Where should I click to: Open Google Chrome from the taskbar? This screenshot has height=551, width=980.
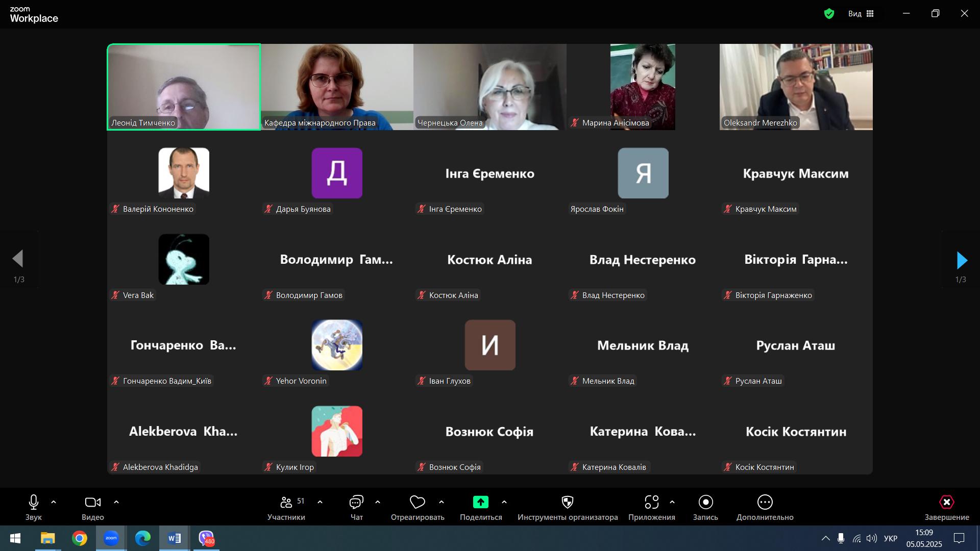click(x=79, y=538)
